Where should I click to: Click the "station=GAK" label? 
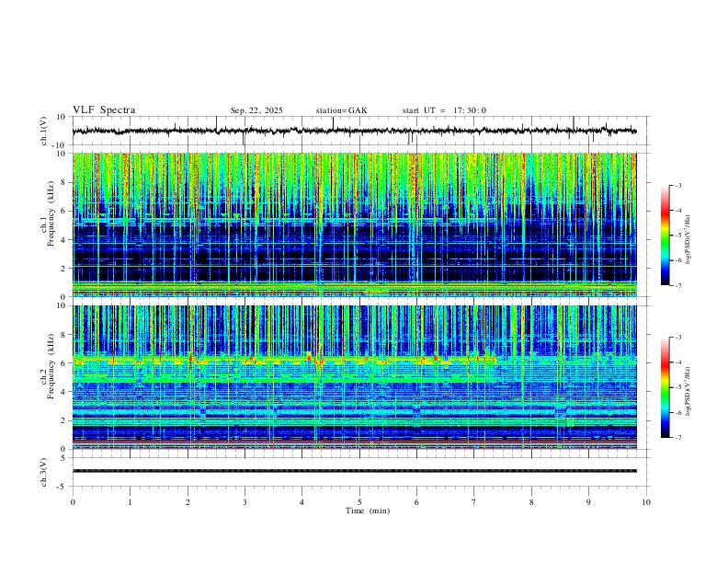(x=341, y=110)
